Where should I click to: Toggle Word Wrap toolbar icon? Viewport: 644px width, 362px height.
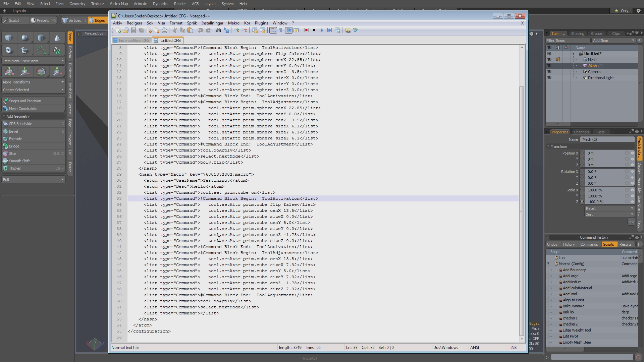273,31
